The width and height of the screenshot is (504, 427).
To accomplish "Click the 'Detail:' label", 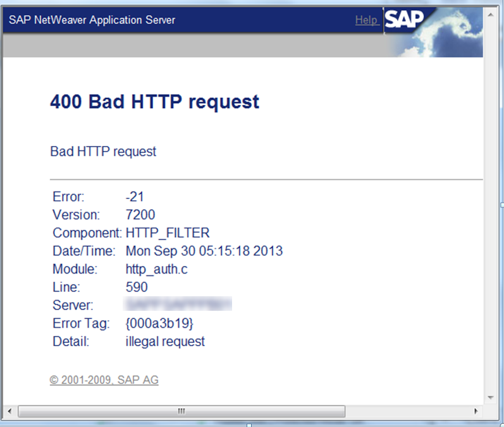I will [71, 342].
